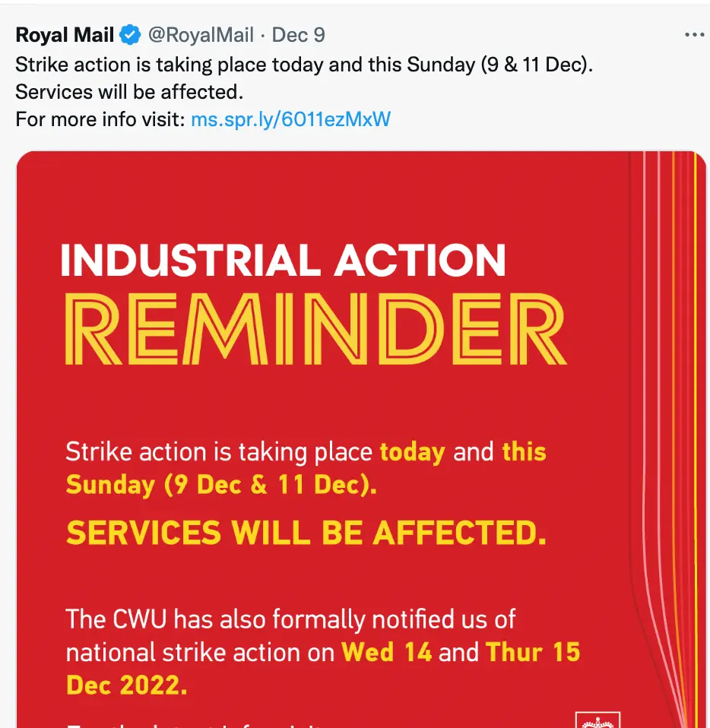The image size is (710, 728).
Task: Open the tweet options three-dot menu
Action: pyautogui.click(x=693, y=34)
